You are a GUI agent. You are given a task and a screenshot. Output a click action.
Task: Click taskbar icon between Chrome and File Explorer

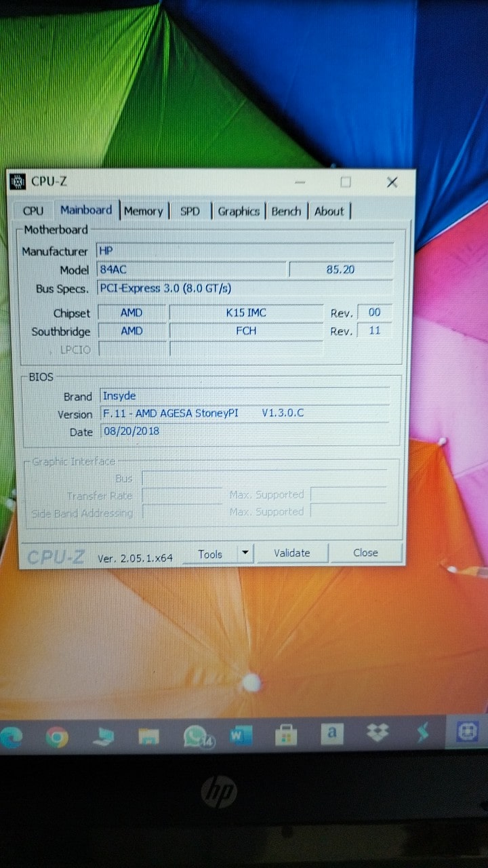coord(103,737)
